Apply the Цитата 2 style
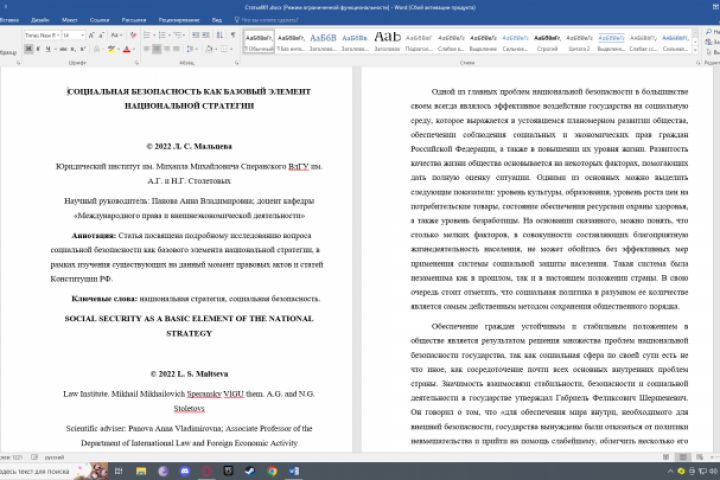Image resolution: width=720 pixels, height=480 pixels. point(579,42)
